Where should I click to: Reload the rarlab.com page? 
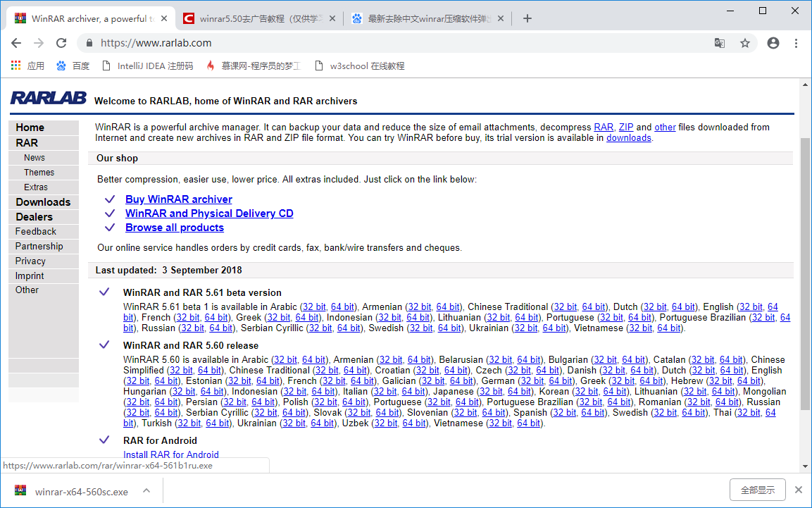(x=61, y=43)
